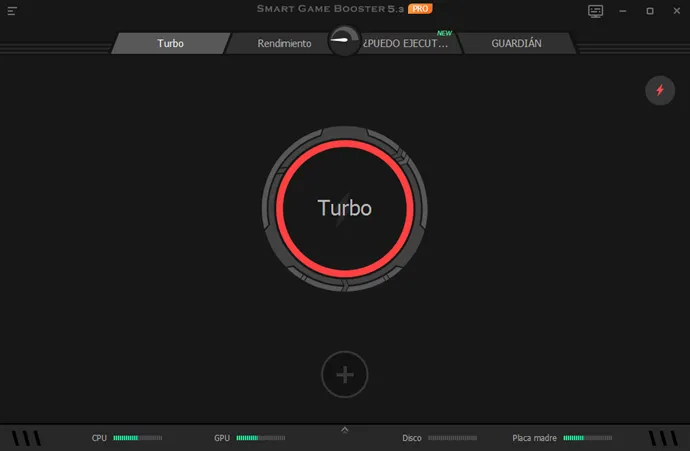Close the Smart Game Booster window
Viewport: 690px width, 451px height.
click(677, 11)
